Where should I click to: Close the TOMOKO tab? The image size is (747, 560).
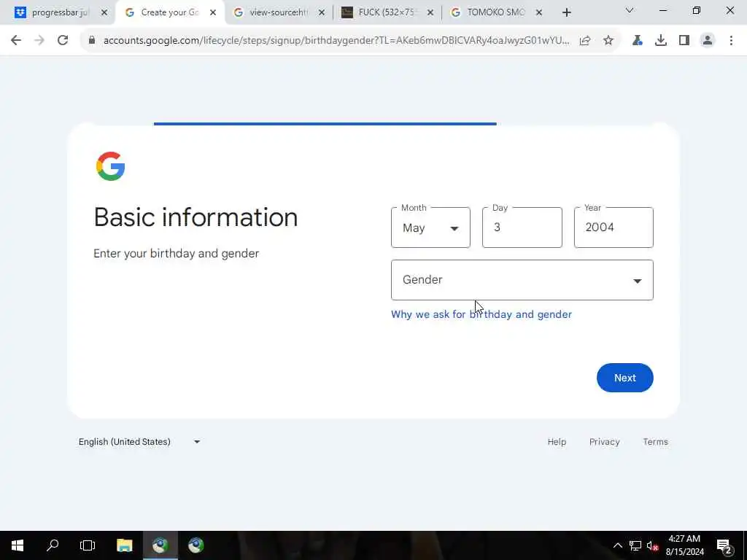click(x=539, y=12)
